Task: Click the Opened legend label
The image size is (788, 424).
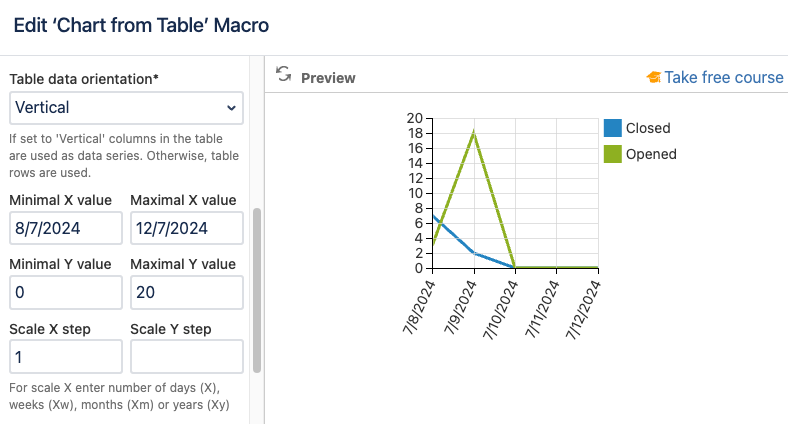Action: pos(651,154)
